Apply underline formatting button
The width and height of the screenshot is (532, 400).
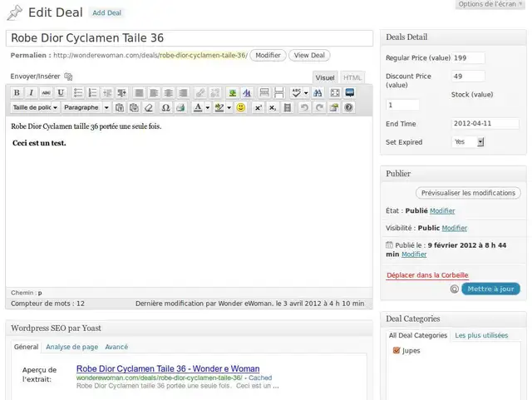tap(61, 92)
